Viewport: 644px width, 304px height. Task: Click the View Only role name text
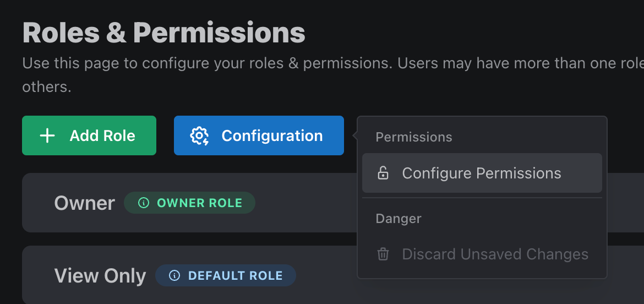pos(100,276)
